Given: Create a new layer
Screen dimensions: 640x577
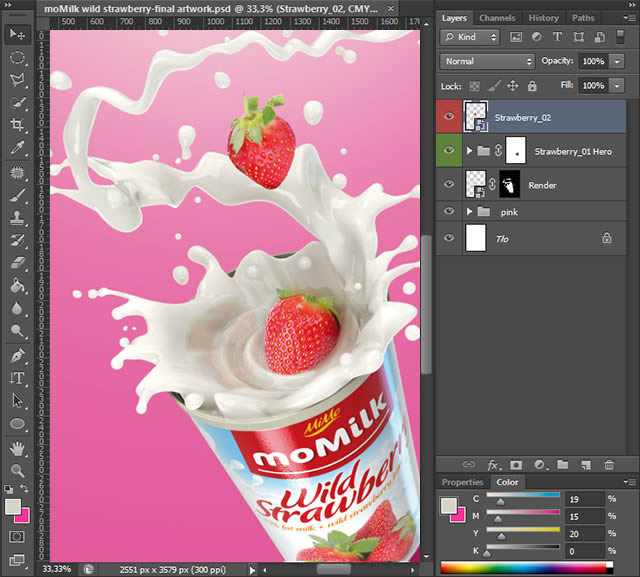Looking at the screenshot, I should point(586,465).
